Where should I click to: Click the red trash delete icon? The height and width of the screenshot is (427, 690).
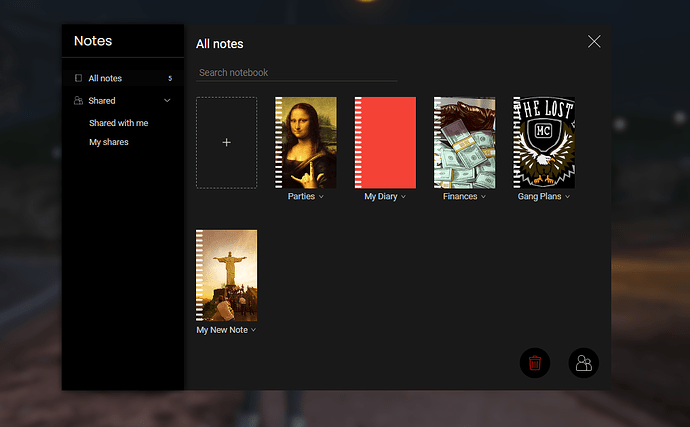click(535, 363)
